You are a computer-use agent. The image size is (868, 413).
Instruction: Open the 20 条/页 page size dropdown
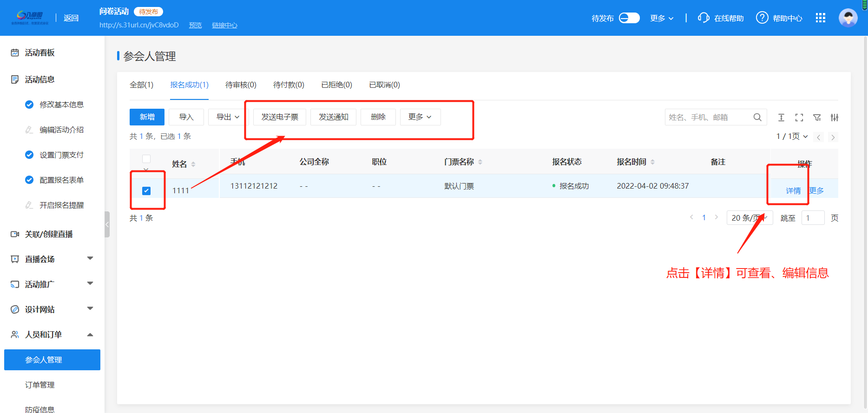coord(749,218)
